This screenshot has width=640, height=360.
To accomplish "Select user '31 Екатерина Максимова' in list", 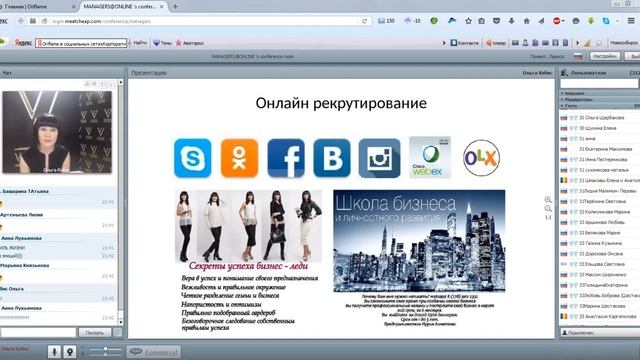I will coord(600,149).
